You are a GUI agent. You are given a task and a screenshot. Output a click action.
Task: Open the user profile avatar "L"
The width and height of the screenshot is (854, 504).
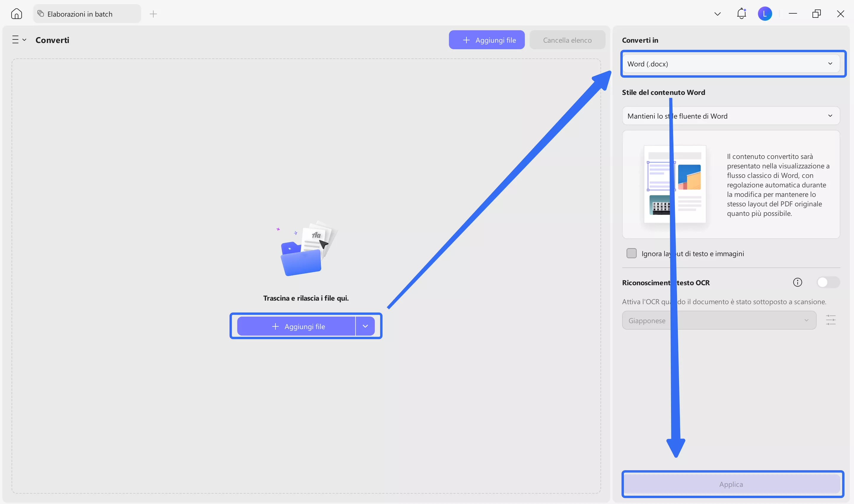765,14
